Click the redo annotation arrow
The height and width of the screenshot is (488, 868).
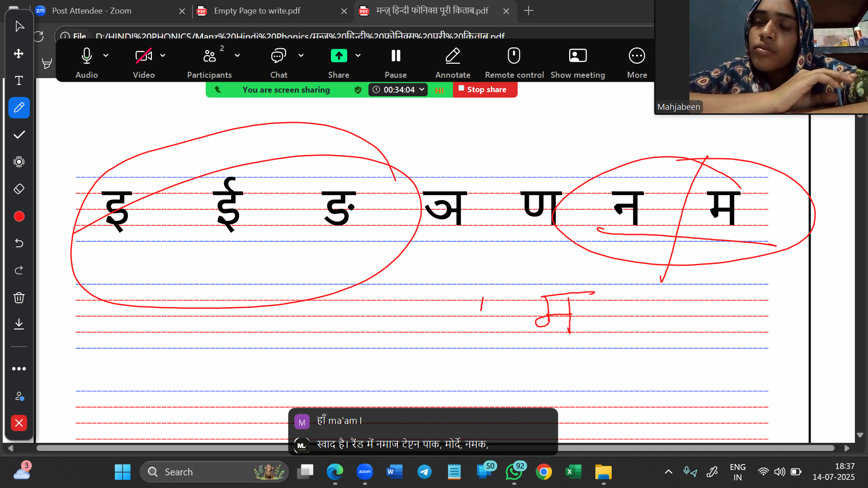click(x=19, y=271)
